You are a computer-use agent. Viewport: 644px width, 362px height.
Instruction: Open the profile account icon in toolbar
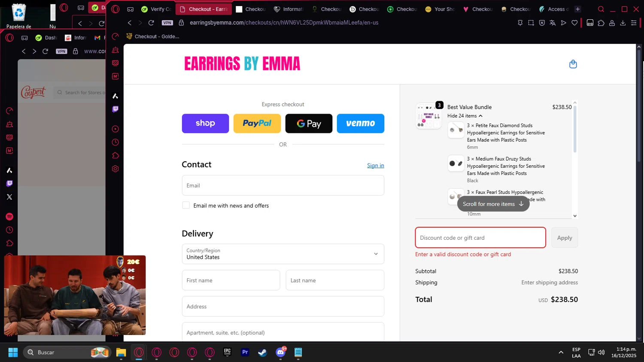612,23
